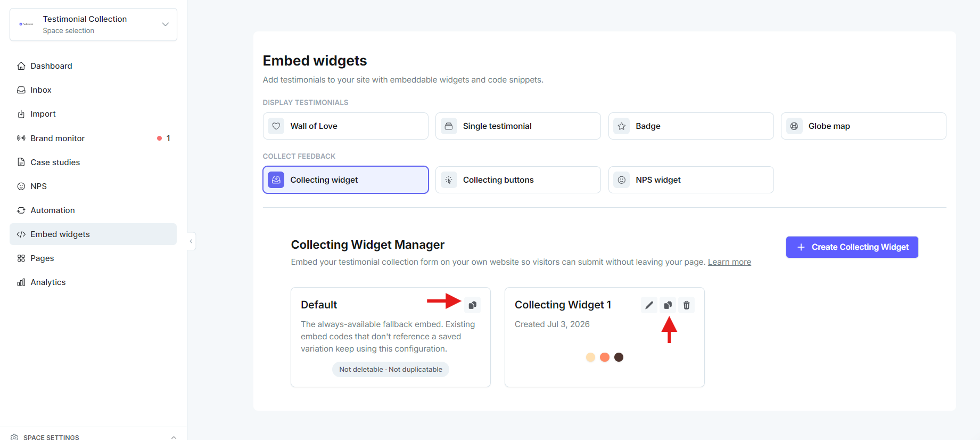Click the orange color dot on widget card
Viewport: 980px width, 440px height.
pos(605,357)
